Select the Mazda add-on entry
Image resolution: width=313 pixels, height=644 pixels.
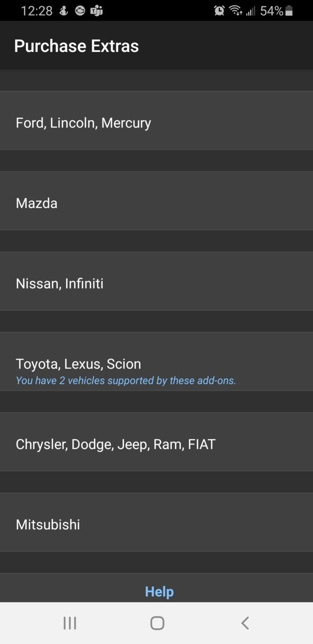click(156, 201)
